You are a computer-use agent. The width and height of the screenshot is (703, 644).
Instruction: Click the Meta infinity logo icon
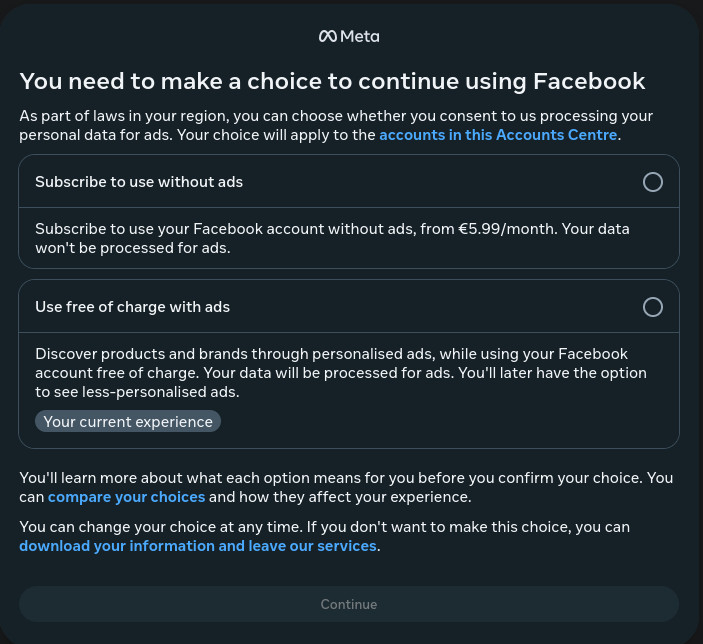coord(328,36)
